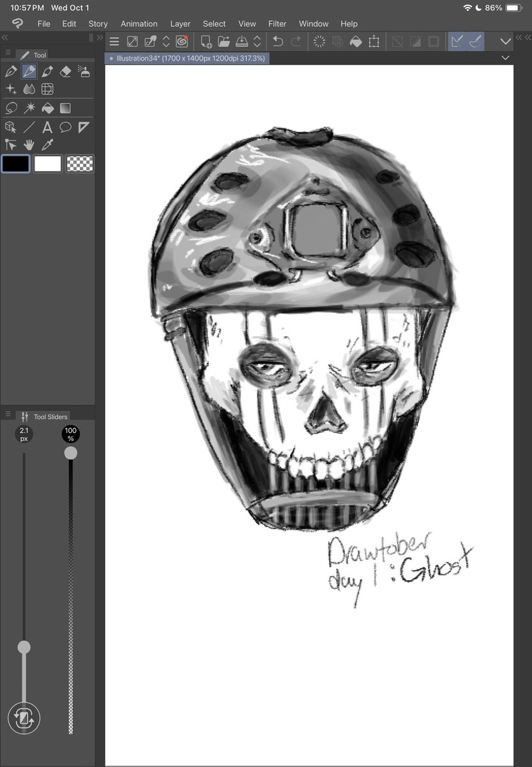Open the Clip Studio spiral launcher
Screen dimensions: 532x767
click(x=182, y=42)
